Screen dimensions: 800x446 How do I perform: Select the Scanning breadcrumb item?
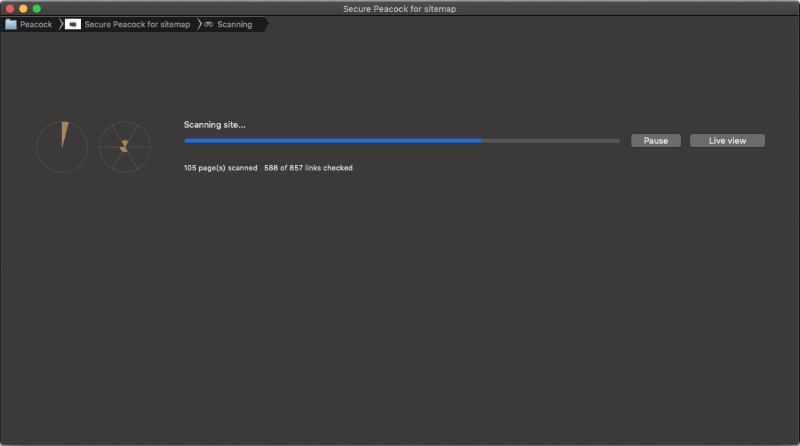tap(228, 24)
